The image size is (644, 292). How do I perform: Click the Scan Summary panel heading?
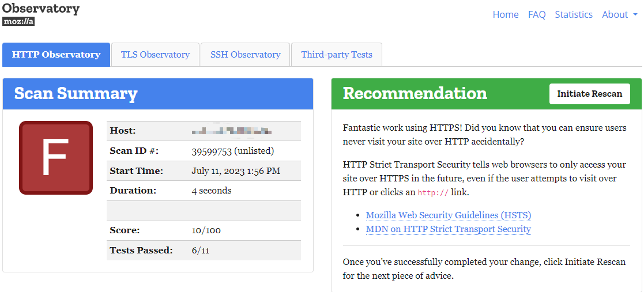[76, 93]
